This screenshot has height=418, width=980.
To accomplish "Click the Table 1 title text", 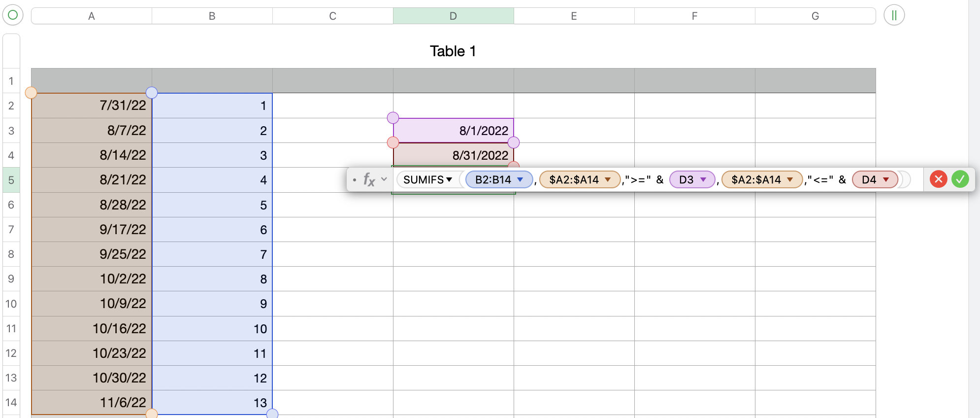I will (453, 51).
